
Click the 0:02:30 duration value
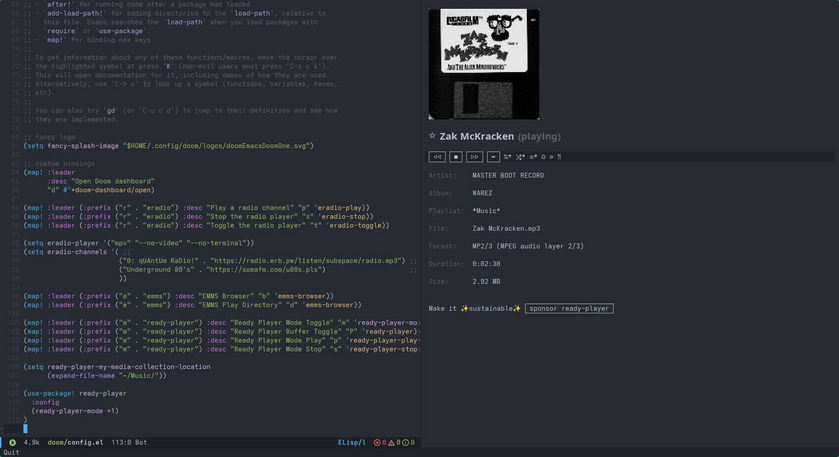(x=486, y=264)
